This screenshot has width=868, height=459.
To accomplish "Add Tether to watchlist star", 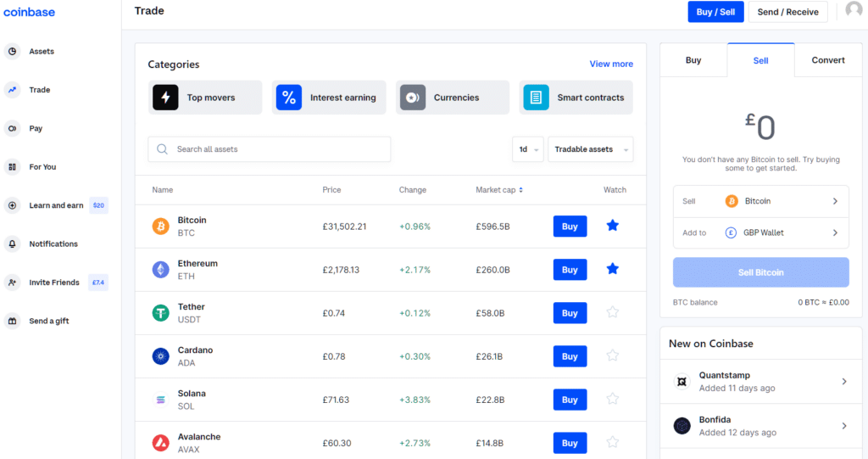I will click(612, 312).
